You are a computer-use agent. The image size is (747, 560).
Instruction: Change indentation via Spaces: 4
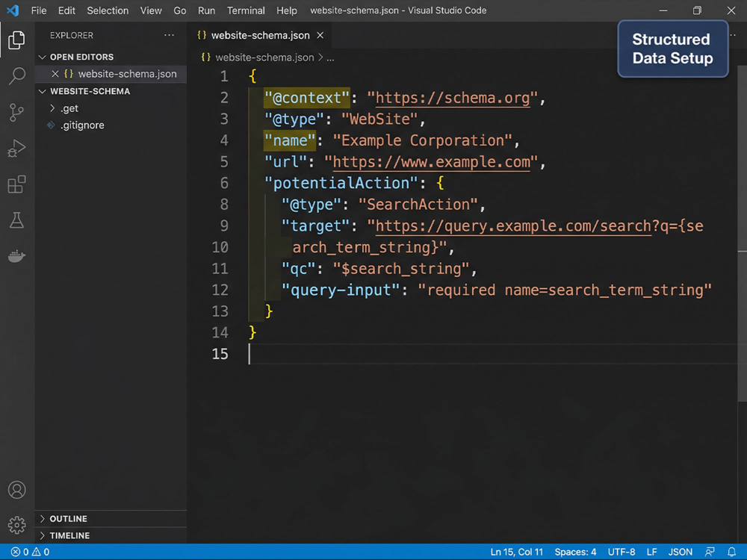575,552
